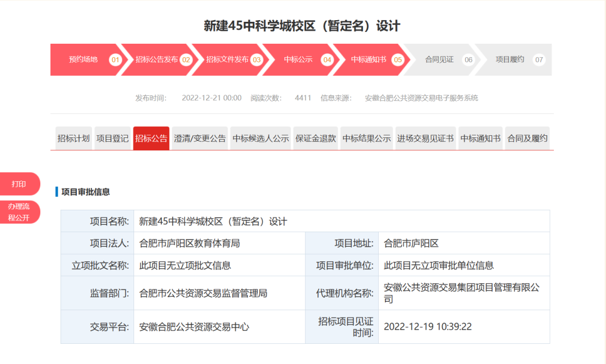Click the 交易平台: label
This screenshot has height=364, width=606.
click(x=109, y=327)
